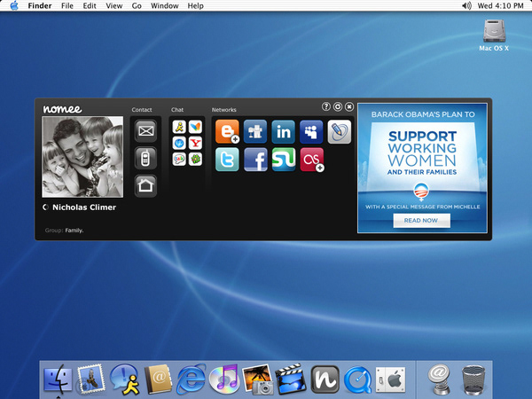Open the File menu
This screenshot has height=399, width=532.
[67, 6]
